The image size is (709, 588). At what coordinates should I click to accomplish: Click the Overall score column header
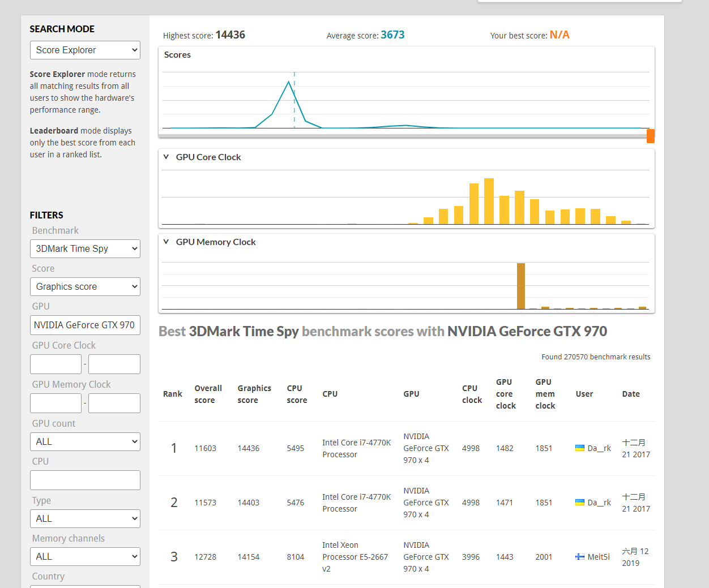pos(208,394)
